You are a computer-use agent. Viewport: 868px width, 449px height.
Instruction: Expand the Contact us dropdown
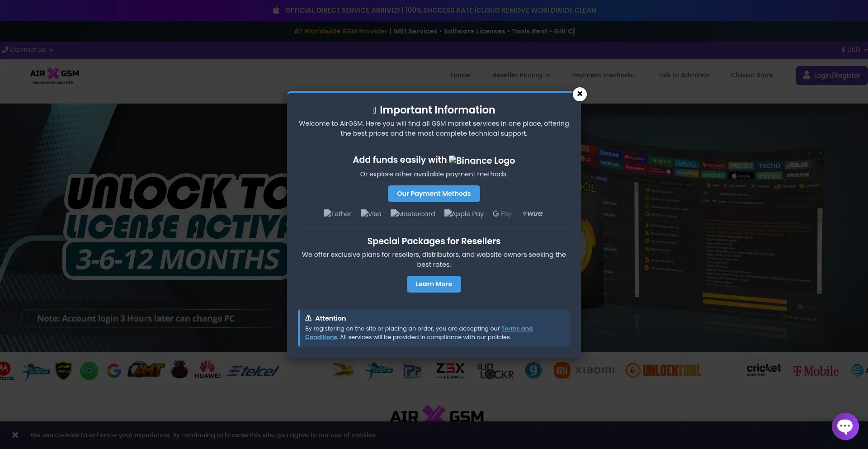point(28,50)
